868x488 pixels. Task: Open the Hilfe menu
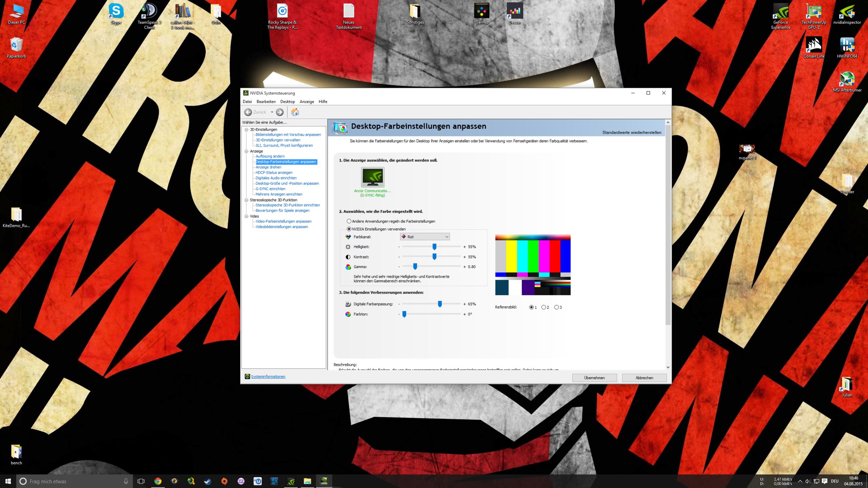(323, 102)
